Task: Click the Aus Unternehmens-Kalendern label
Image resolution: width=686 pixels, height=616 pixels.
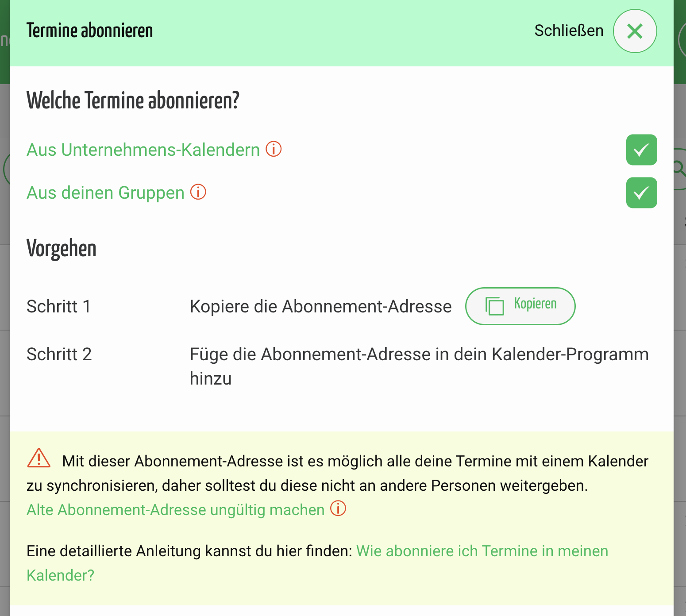Action: [x=143, y=150]
